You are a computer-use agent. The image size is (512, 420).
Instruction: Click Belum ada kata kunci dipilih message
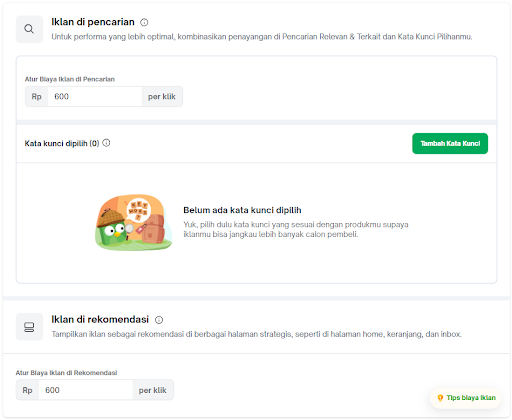point(242,210)
